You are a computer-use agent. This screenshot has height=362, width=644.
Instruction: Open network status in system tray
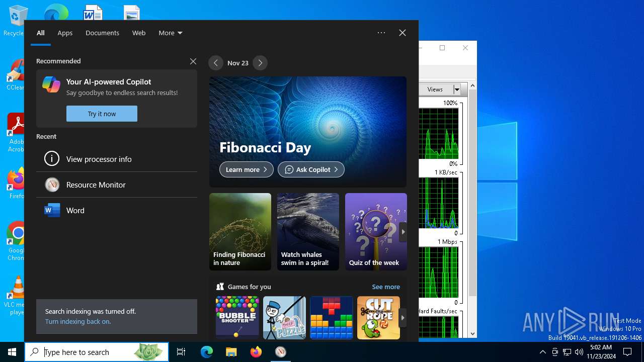click(567, 352)
